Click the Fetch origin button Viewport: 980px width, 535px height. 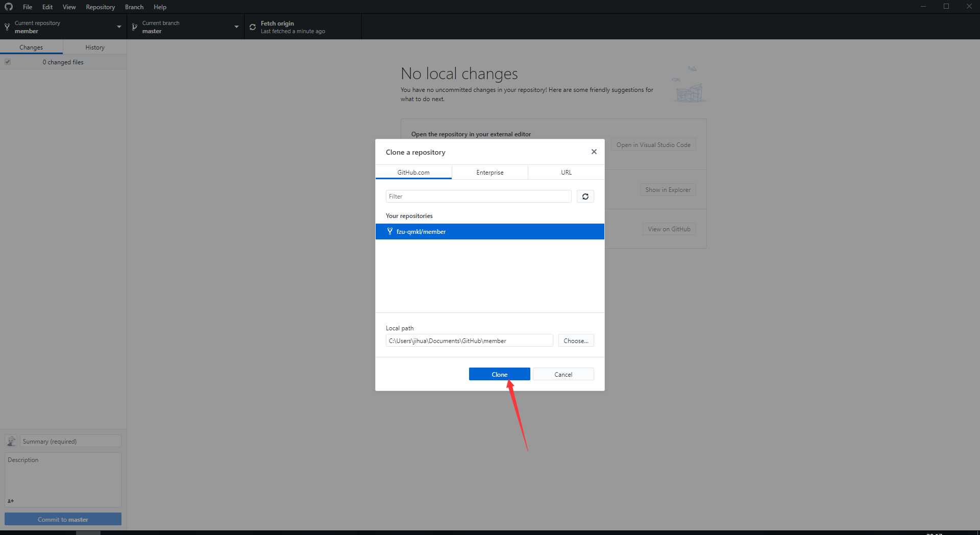[x=303, y=27]
